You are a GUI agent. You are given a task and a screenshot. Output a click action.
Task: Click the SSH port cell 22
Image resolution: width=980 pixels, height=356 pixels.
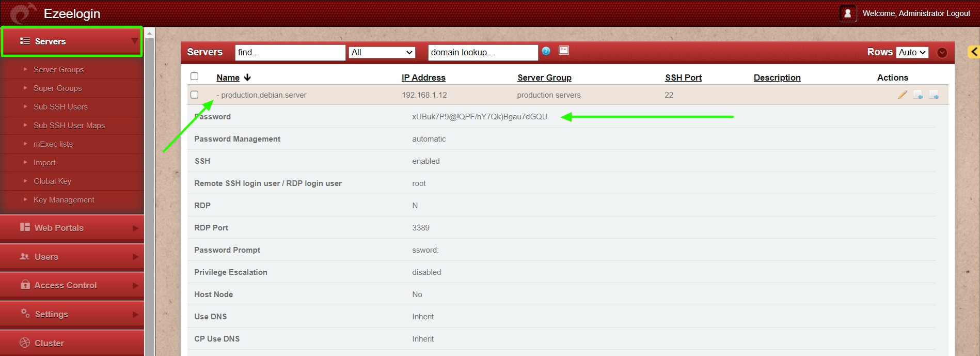pyautogui.click(x=669, y=95)
